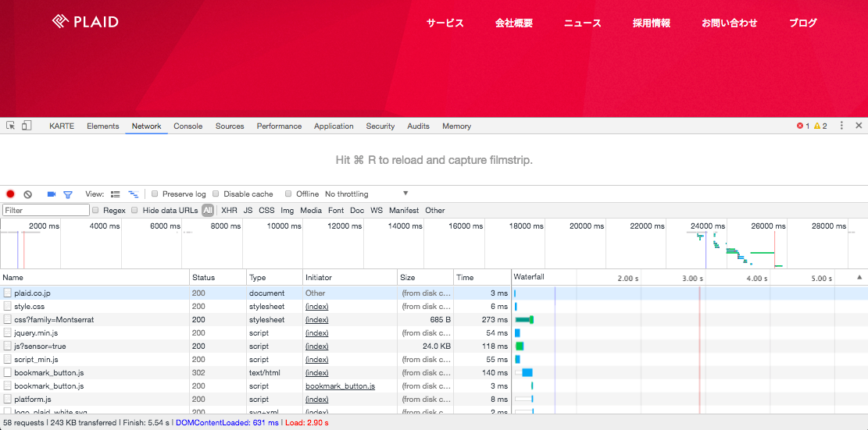Open the bookmark_button.js initiator link

tap(340, 386)
